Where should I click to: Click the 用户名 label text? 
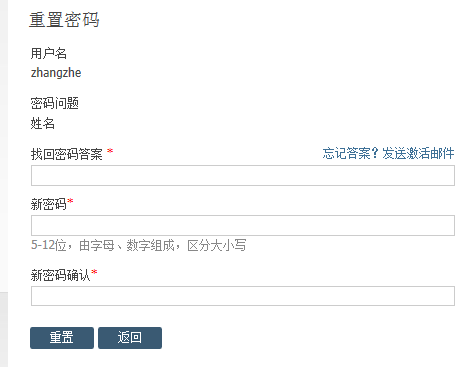49,53
